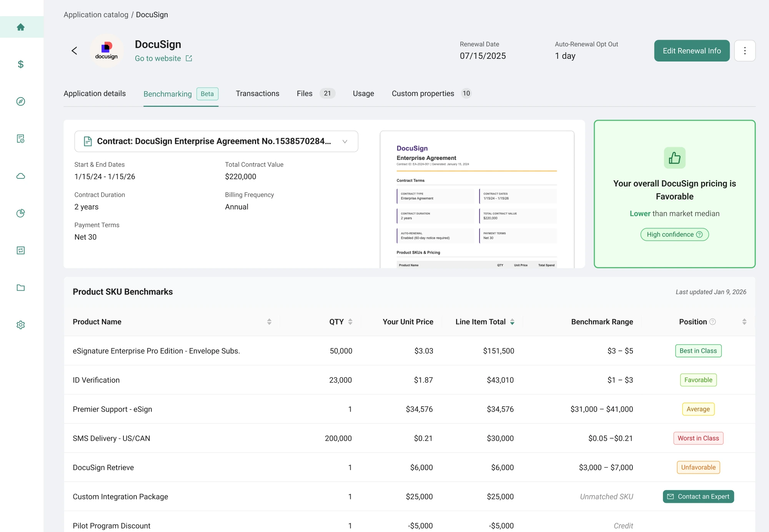Open the document check icon in sidebar
Image resolution: width=769 pixels, height=532 pixels.
pyautogui.click(x=21, y=139)
